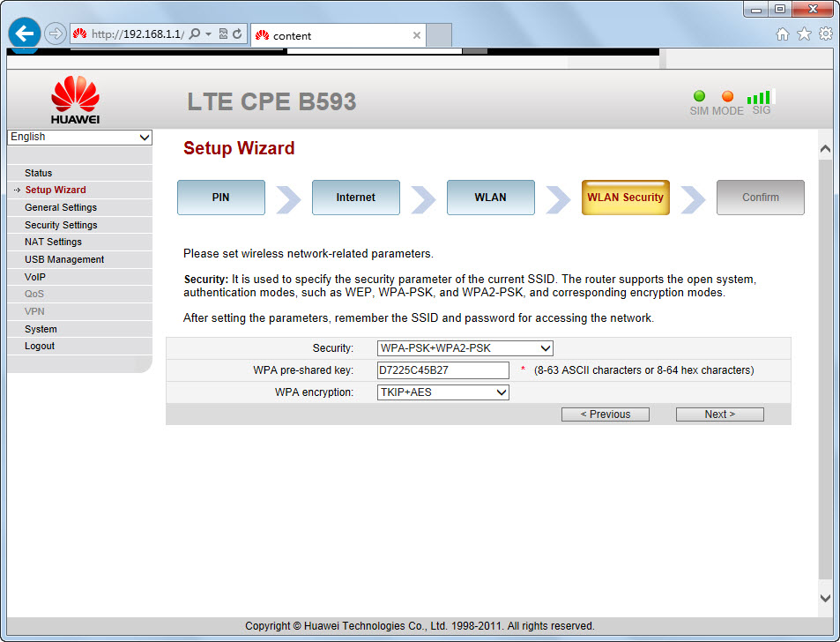Image resolution: width=840 pixels, height=642 pixels.
Task: Close the content tab
Action: tap(417, 35)
